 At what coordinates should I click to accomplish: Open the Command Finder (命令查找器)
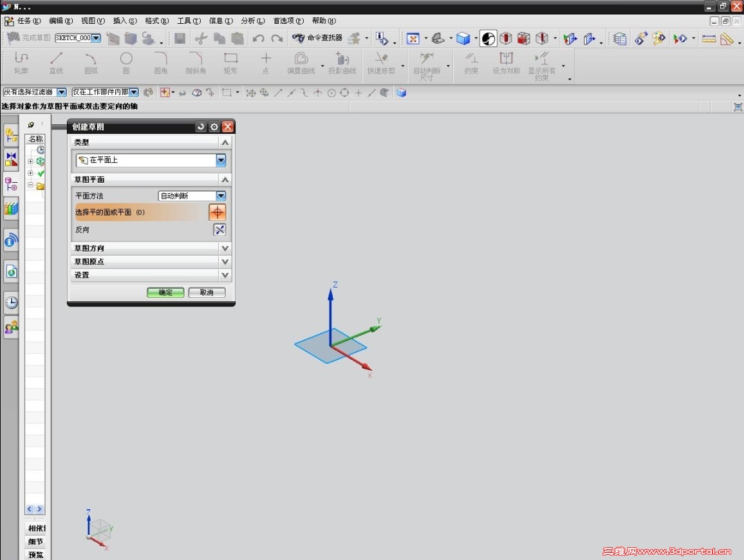click(x=317, y=38)
